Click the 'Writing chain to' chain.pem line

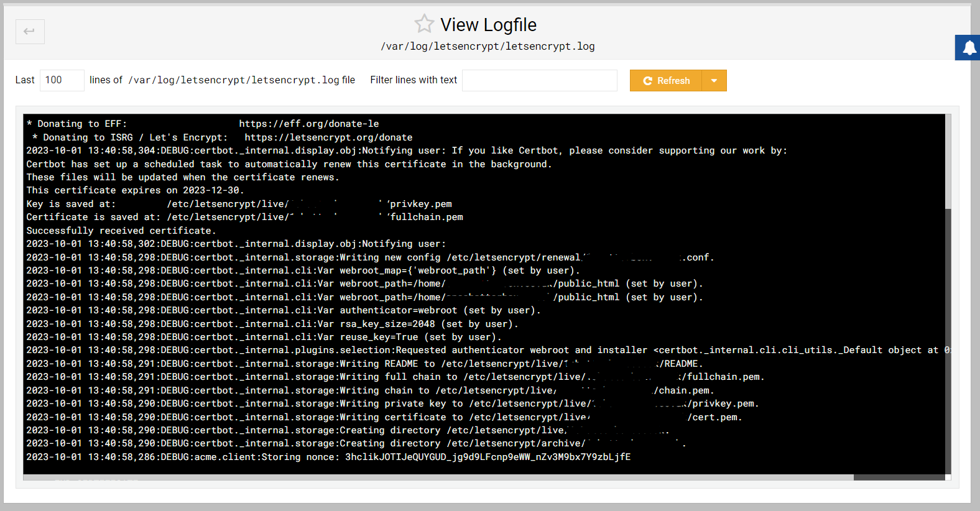pos(370,390)
